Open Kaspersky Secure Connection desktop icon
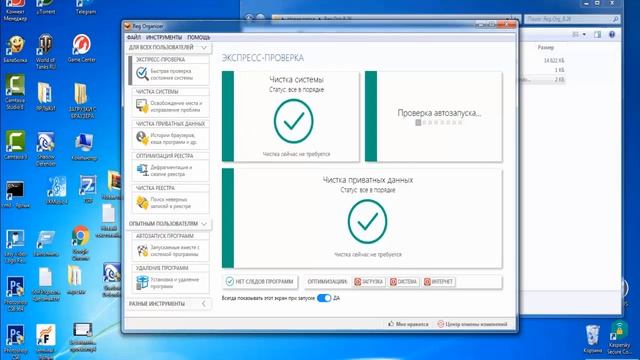Screen dimensions: 640x360 (x=619, y=338)
